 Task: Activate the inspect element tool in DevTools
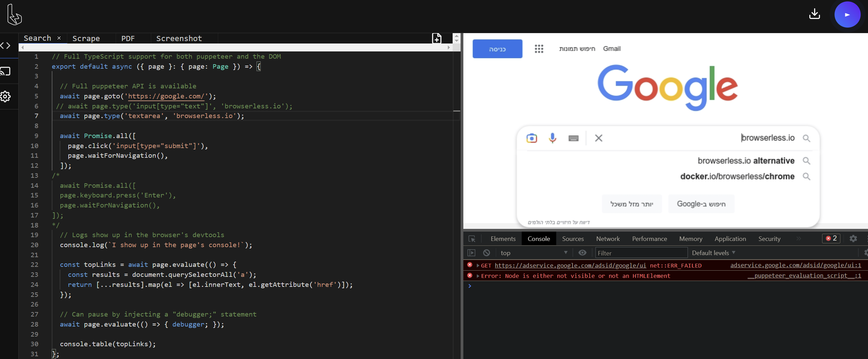pyautogui.click(x=472, y=239)
